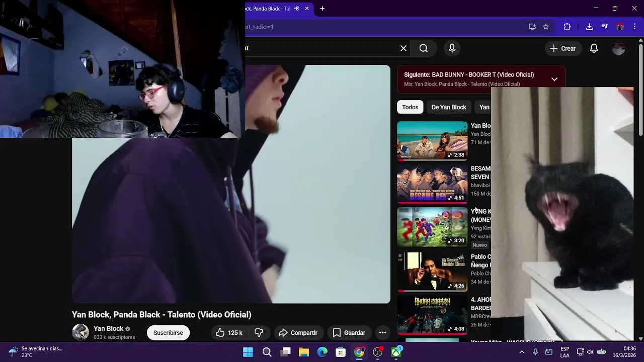Select the video title text
The height and width of the screenshot is (362, 644).
click(x=162, y=314)
